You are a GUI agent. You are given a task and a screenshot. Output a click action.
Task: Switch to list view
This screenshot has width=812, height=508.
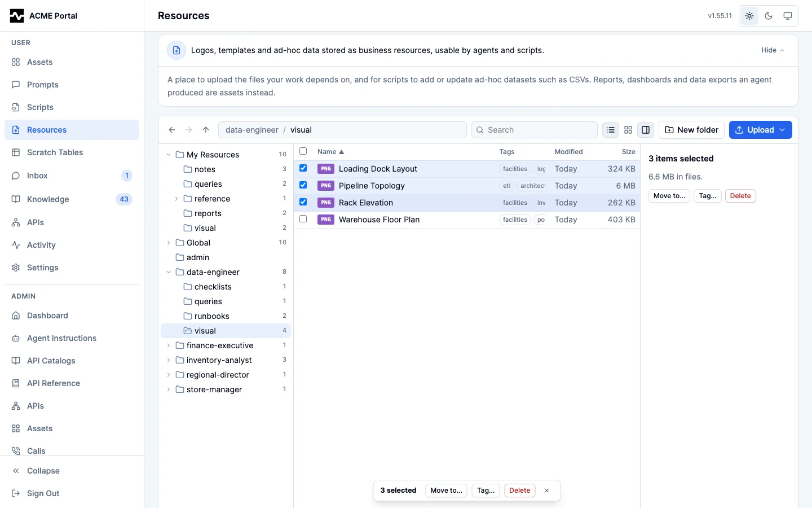(x=611, y=130)
